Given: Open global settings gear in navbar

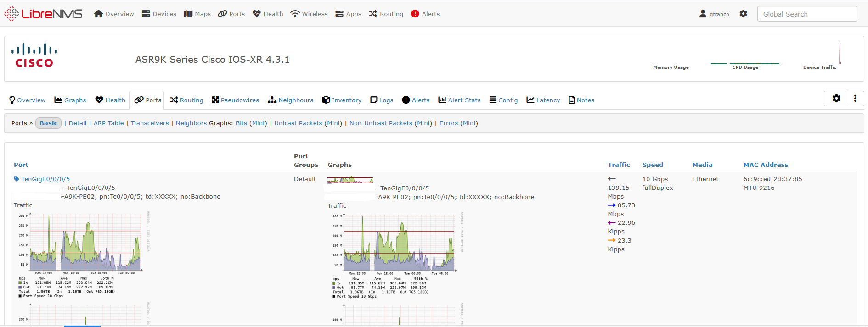Looking at the screenshot, I should click(x=744, y=14).
